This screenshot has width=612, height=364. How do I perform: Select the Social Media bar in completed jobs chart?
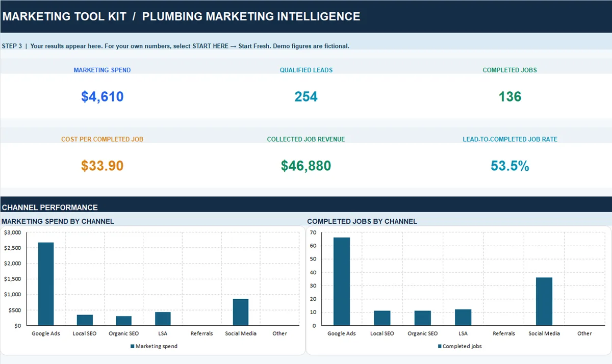coord(544,301)
